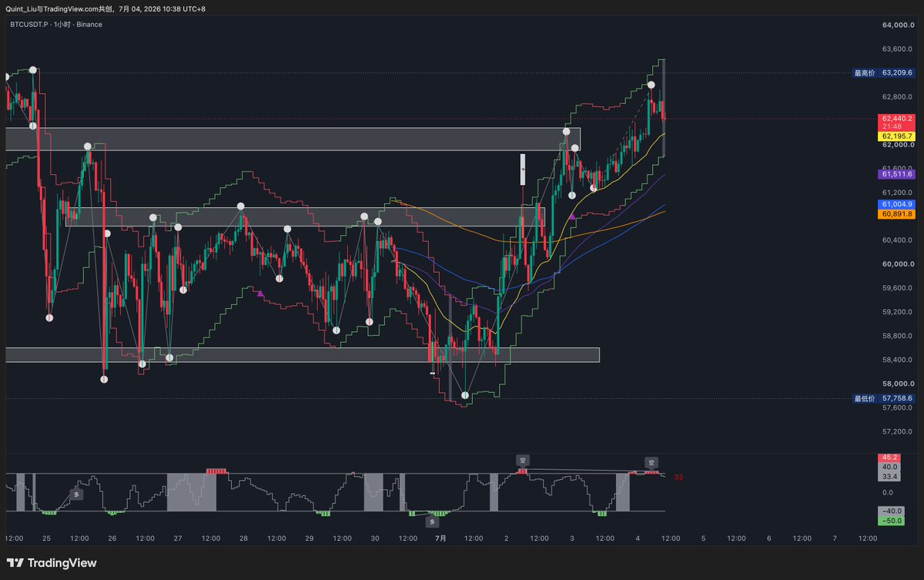Image resolution: width=924 pixels, height=580 pixels.
Task: Click the BTCUSDT.P symbol title text
Action: point(28,25)
